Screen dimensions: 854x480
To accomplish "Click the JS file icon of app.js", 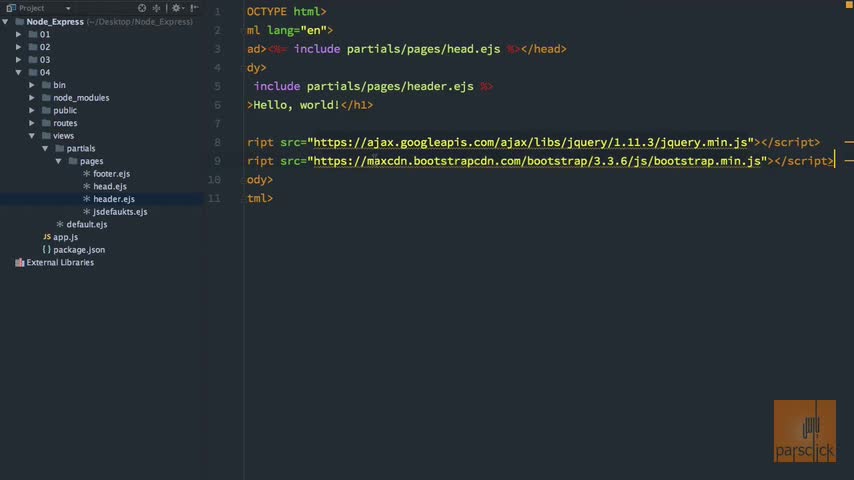I will (47, 237).
